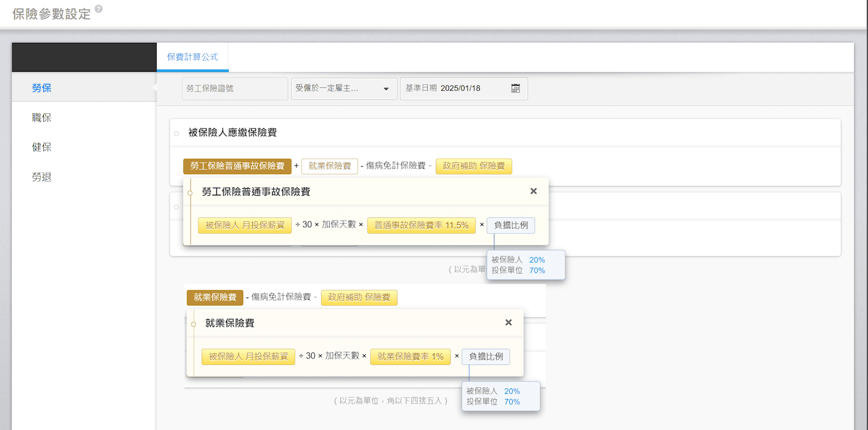The image size is (868, 430).
Task: Click the 勞工保險證號 input field
Action: (234, 88)
